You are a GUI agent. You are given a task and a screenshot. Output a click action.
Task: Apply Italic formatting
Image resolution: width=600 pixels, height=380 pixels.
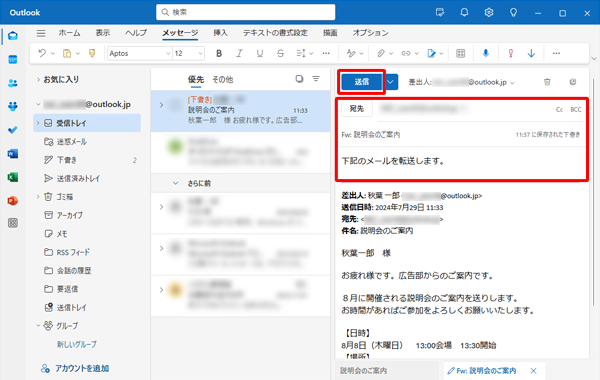pyautogui.click(x=240, y=53)
